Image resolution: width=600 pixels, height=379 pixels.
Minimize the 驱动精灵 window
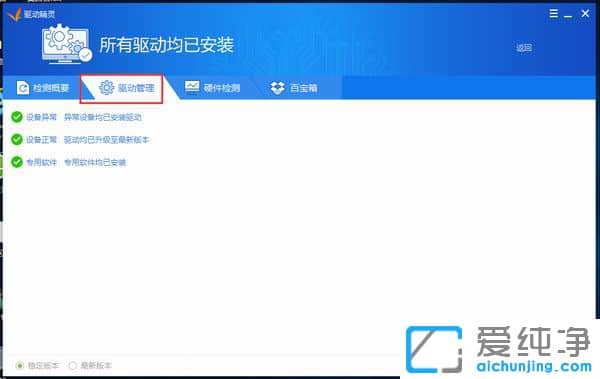pyautogui.click(x=568, y=15)
